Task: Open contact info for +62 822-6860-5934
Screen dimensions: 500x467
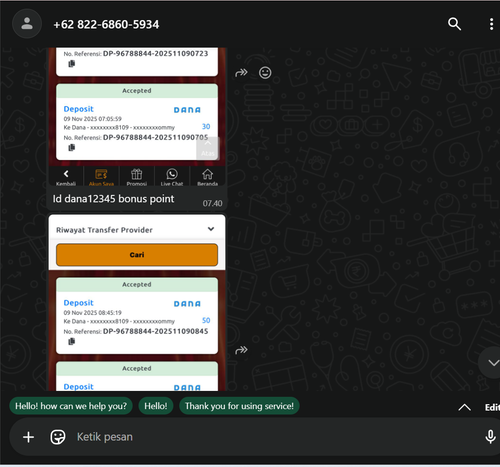Action: (106, 24)
